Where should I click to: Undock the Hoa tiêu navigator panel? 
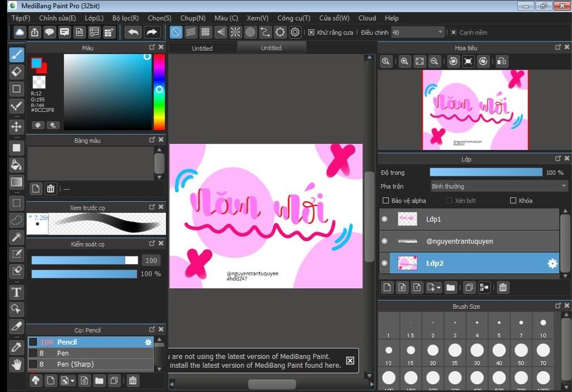click(558, 47)
